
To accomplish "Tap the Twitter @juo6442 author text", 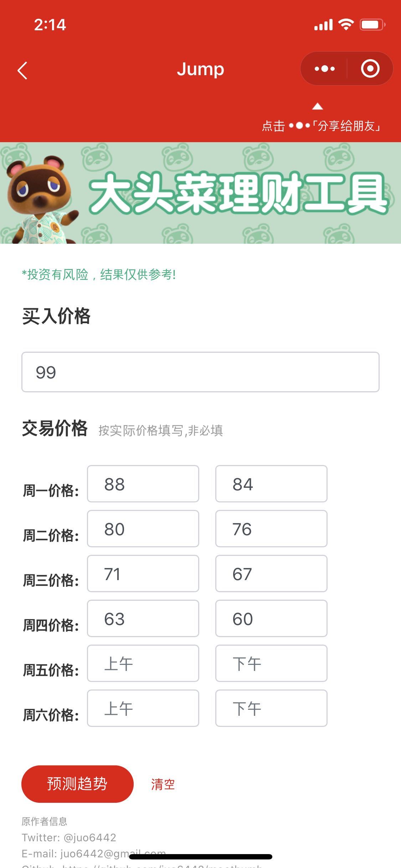I will pyautogui.click(x=69, y=837).
